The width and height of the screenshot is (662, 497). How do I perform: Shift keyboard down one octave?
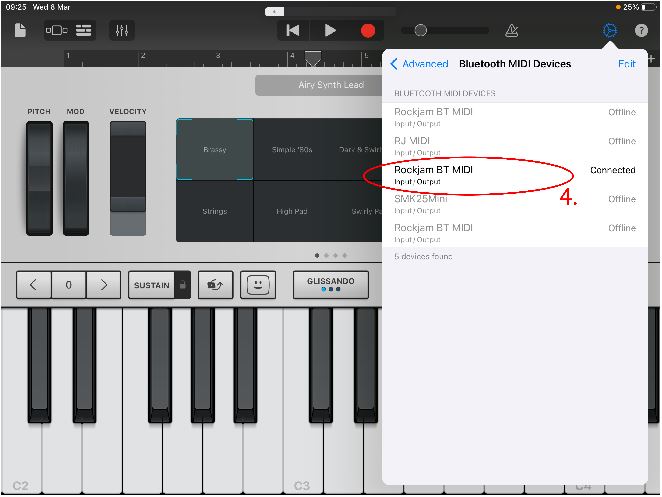tap(34, 285)
